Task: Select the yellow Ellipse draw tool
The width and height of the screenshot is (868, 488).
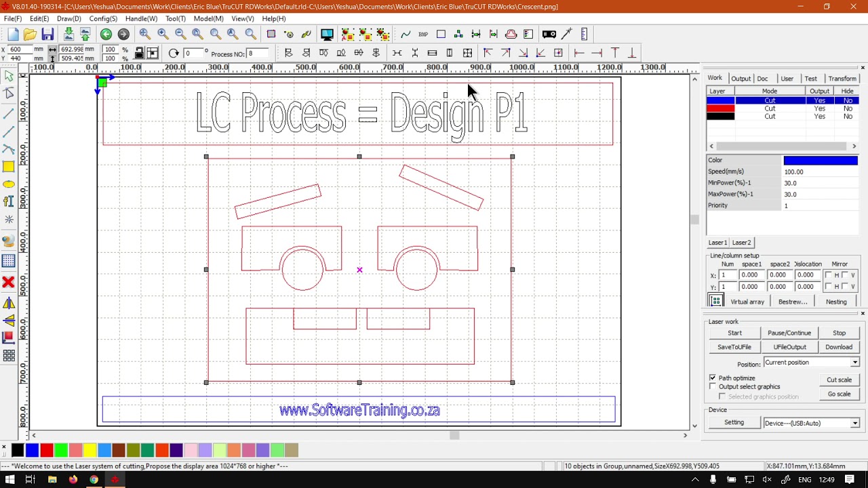Action: pos(9,184)
